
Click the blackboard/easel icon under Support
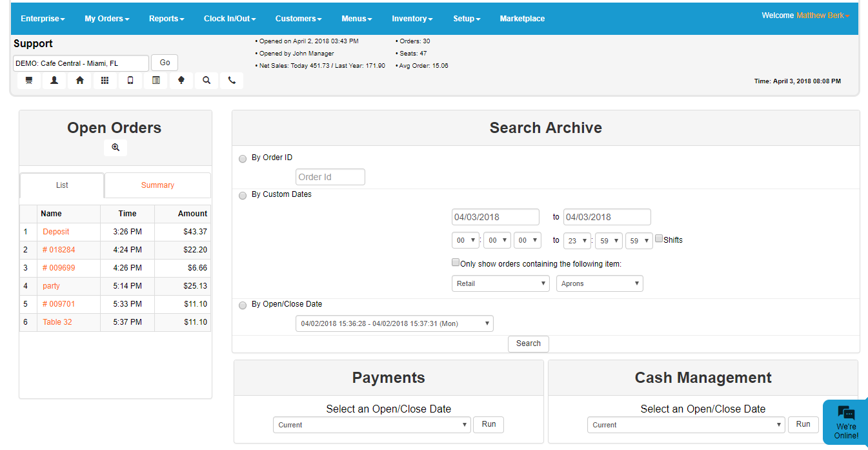click(29, 81)
